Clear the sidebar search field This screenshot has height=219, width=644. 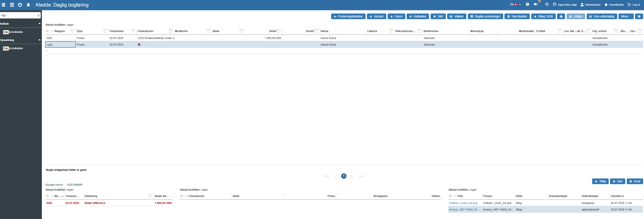[39, 15]
